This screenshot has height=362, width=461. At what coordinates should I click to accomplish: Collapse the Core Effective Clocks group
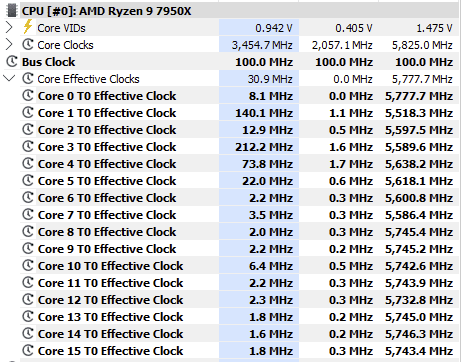[9, 78]
